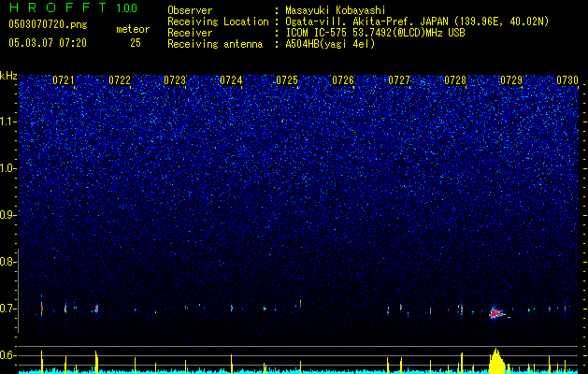Click the Receiving antenna label
This screenshot has width=588, height=374.
(215, 44)
